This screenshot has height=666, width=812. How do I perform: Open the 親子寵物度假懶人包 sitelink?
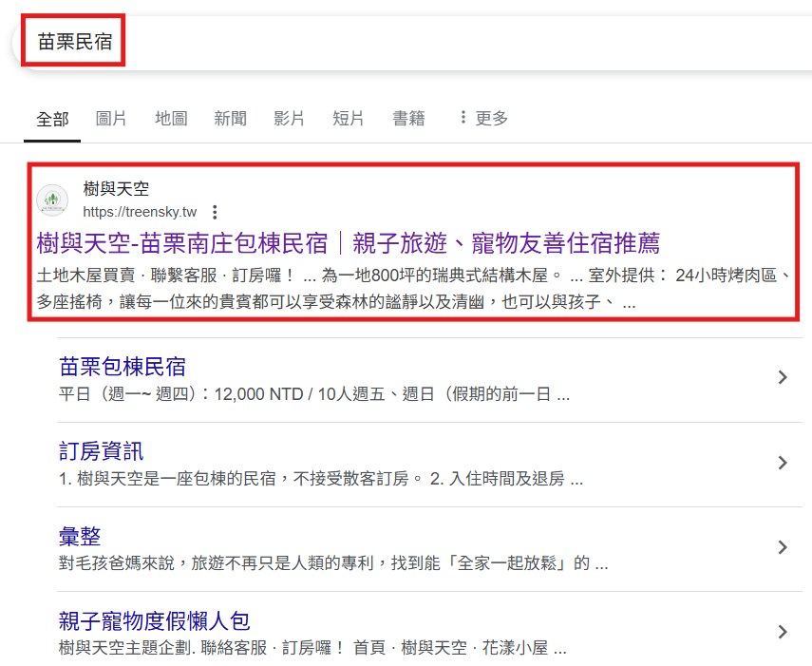[154, 621]
